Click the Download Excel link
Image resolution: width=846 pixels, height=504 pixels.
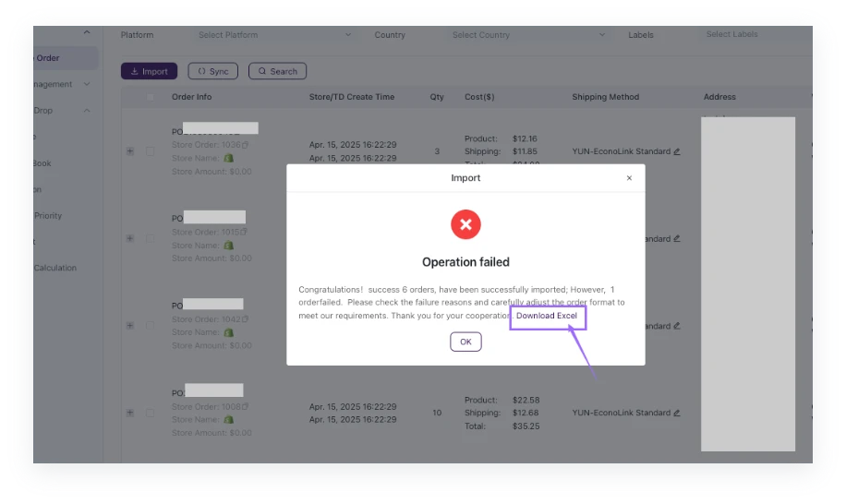point(547,316)
